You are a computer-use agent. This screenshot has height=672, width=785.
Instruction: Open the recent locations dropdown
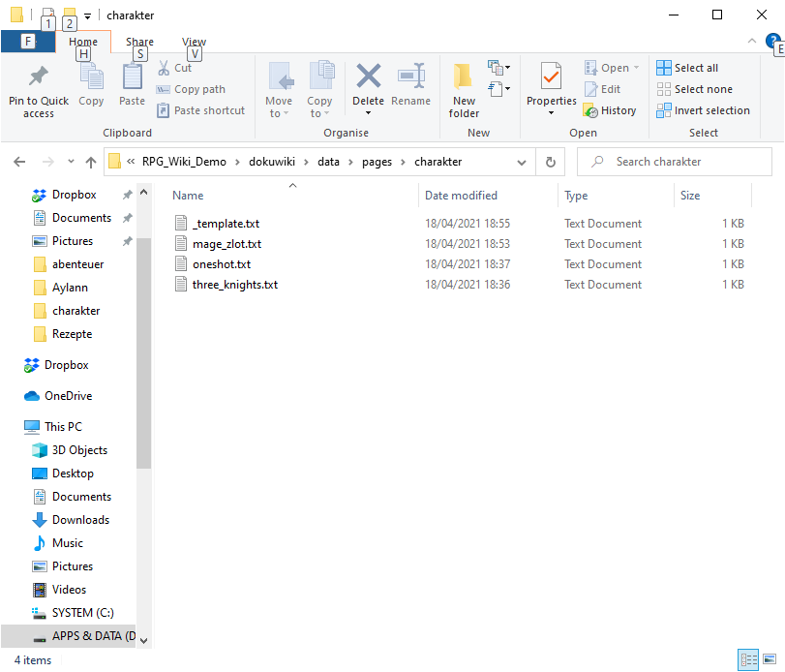point(71,162)
